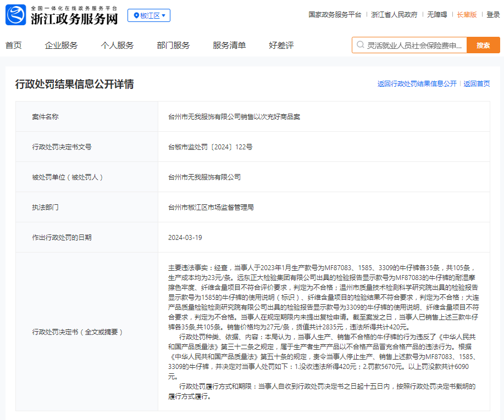Open 浙江省人民政府 link
Screen dimensions: 504x420
coord(394,15)
